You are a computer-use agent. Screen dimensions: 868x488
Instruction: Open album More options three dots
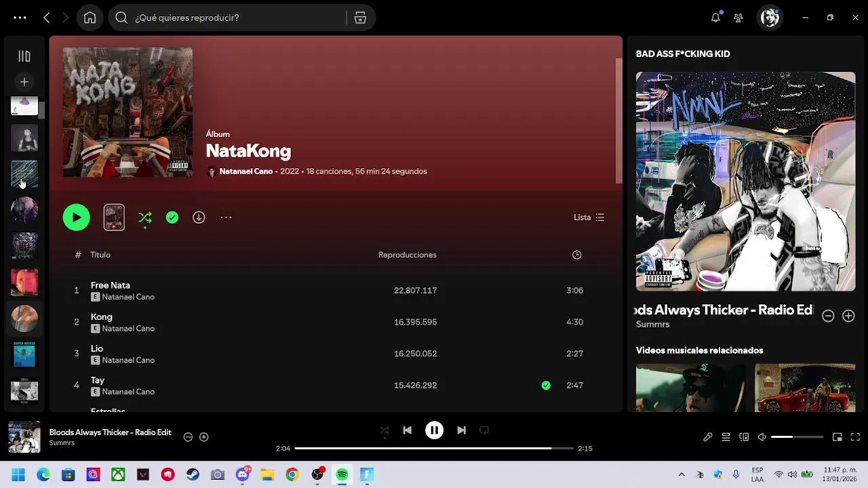click(226, 218)
